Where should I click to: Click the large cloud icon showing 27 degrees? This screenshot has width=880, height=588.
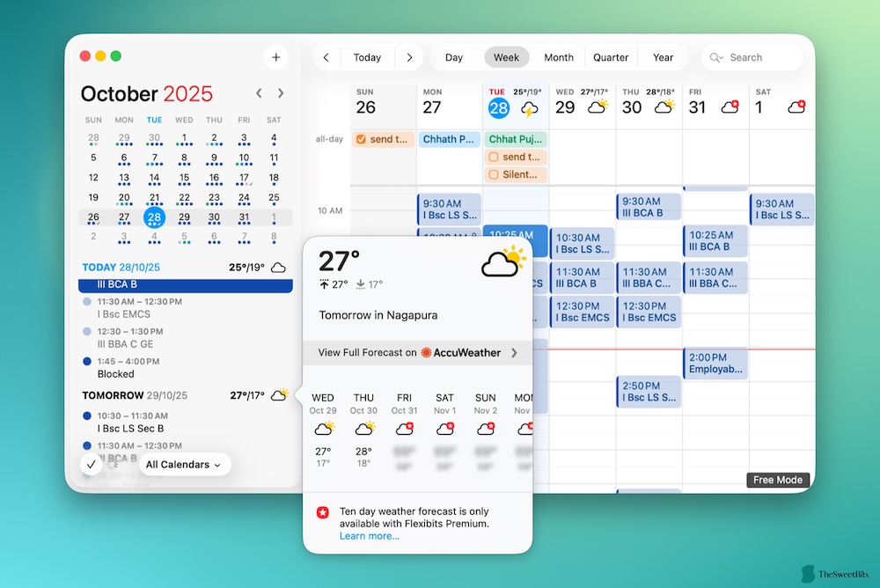(502, 261)
